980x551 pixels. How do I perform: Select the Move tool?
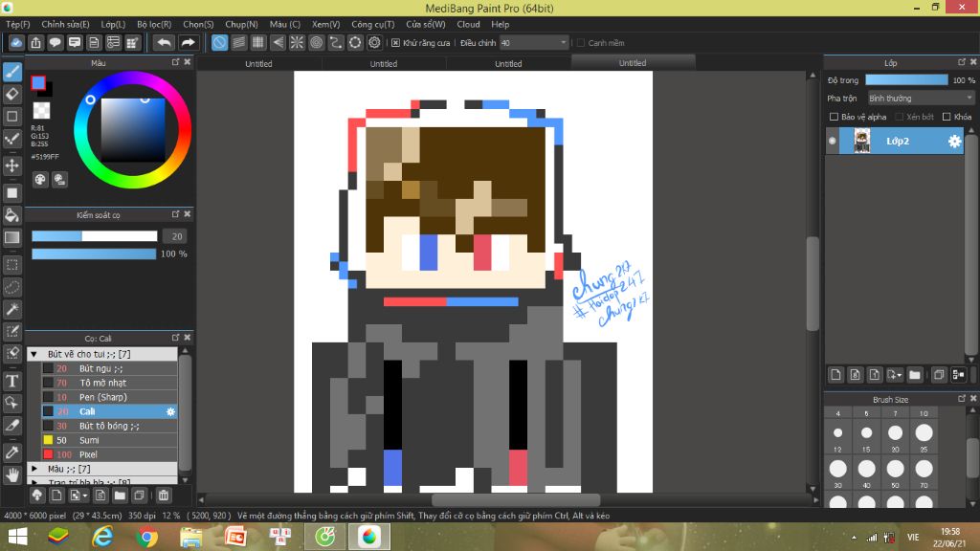click(12, 165)
